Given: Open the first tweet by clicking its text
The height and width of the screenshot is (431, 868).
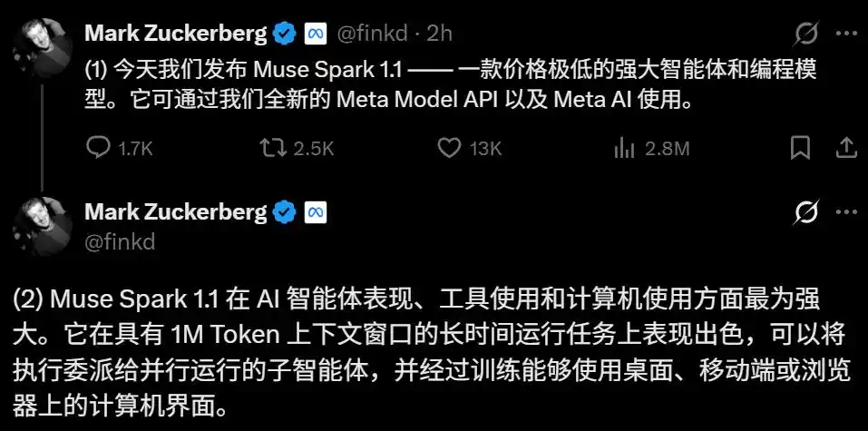Looking at the screenshot, I should tap(451, 84).
